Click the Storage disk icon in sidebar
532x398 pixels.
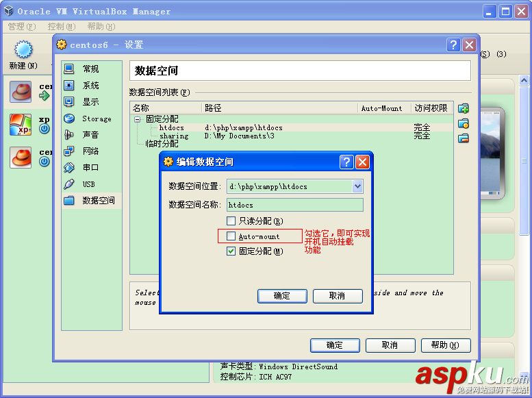click(x=69, y=119)
